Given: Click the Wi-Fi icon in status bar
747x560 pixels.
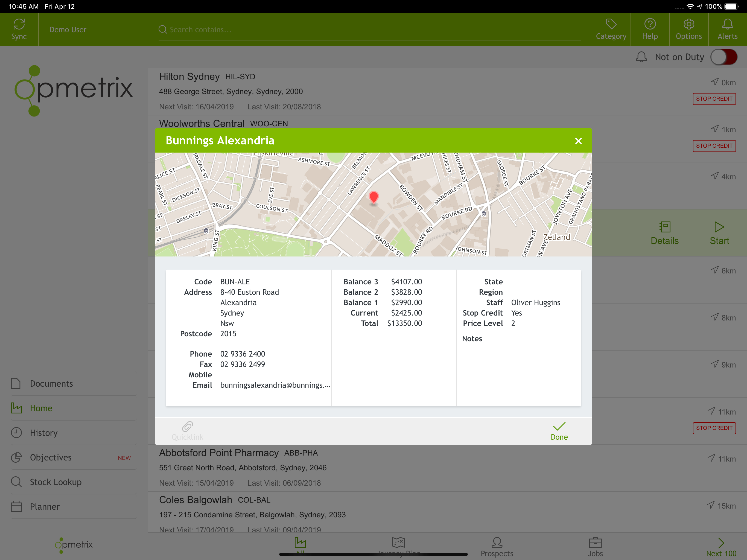Looking at the screenshot, I should click(x=690, y=6).
